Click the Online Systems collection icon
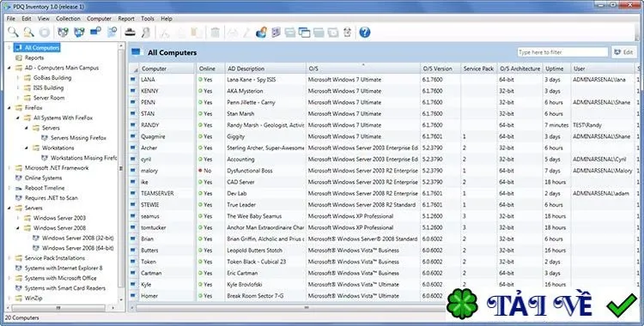This screenshot has height=326, width=644. (19, 178)
